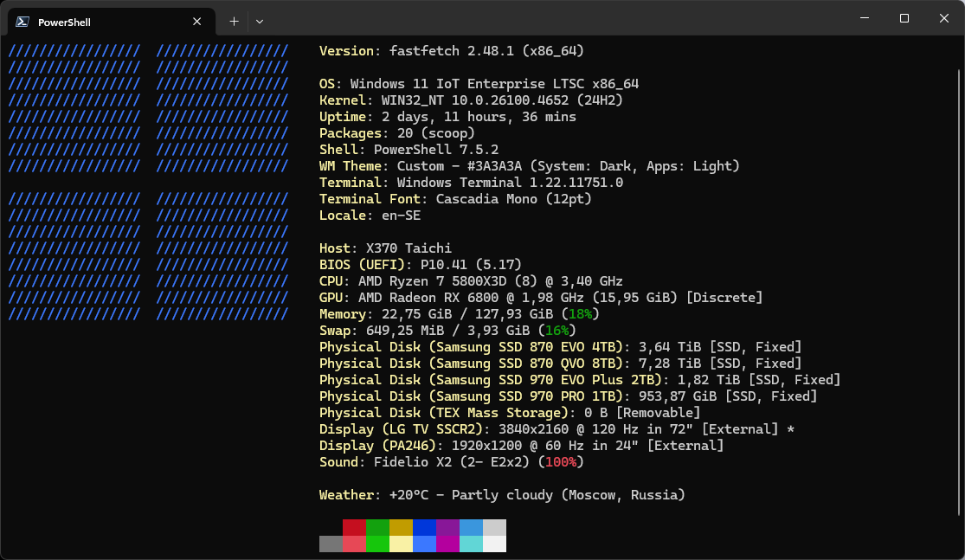Click the dark red color block
The width and height of the screenshot is (965, 560).
pyautogui.click(x=355, y=527)
